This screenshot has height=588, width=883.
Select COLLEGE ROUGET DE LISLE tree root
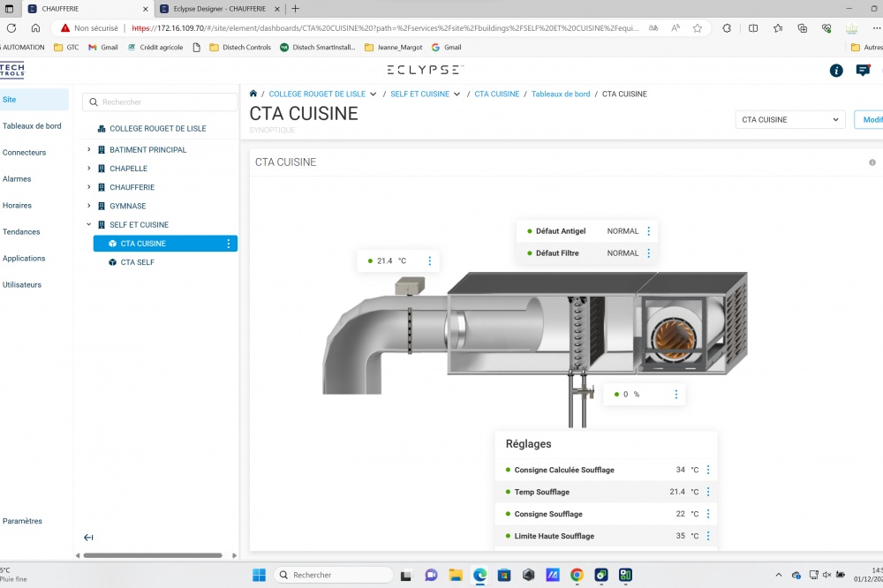(x=158, y=128)
